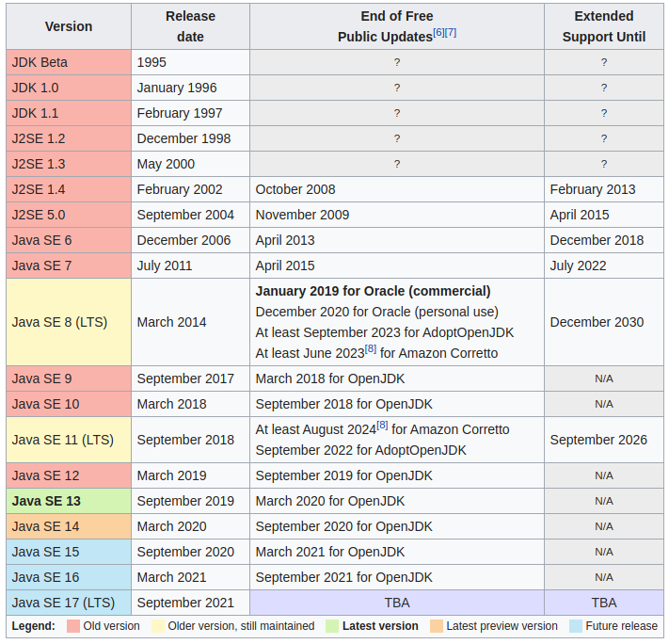Viewport: 669px width, 644px height.
Task: Select the JDK 1.1 version cell
Action: pos(69,113)
